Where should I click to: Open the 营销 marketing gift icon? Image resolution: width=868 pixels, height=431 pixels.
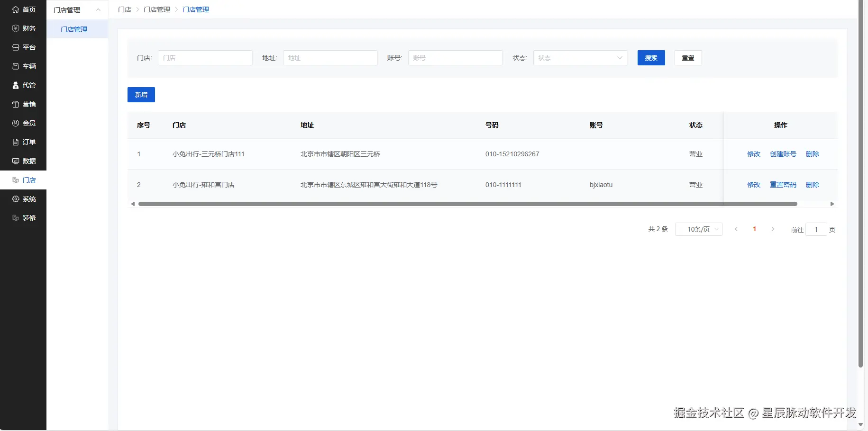(x=16, y=104)
